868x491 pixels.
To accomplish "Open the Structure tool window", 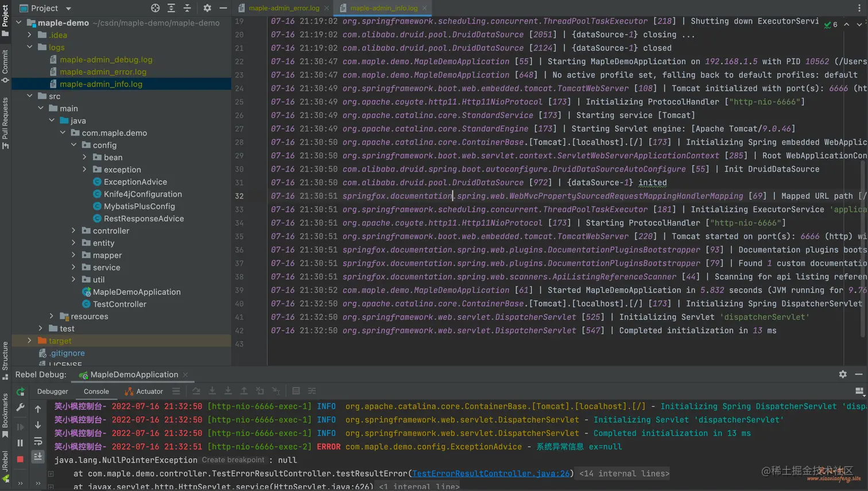I will pos(5,360).
